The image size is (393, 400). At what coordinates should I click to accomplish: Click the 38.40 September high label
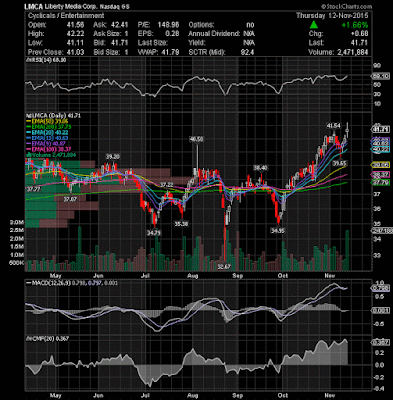261,168
